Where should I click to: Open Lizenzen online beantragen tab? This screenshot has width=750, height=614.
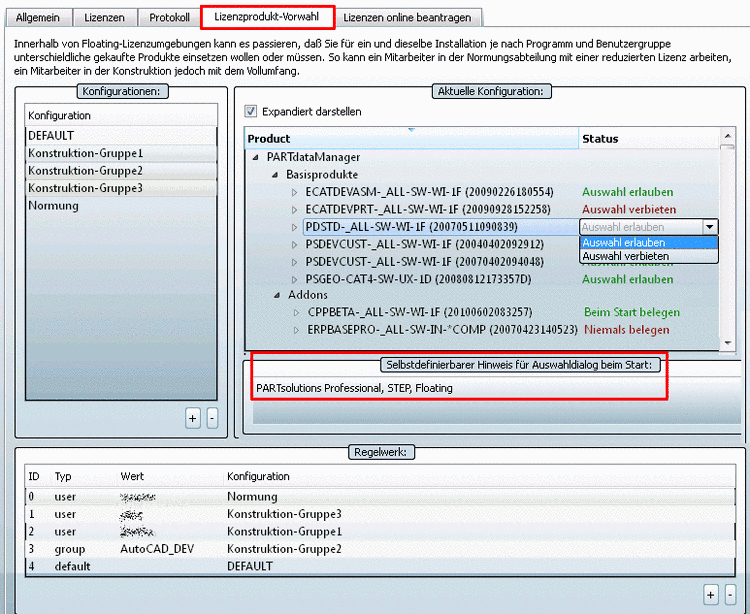coord(407,18)
